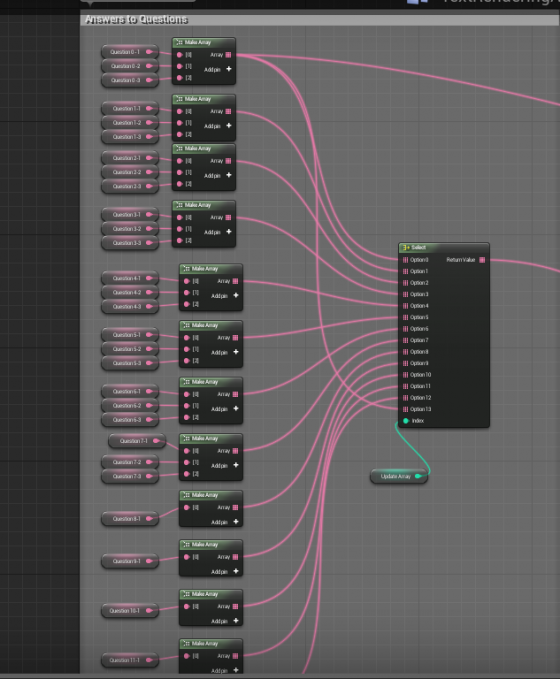Viewport: 560px width, 679px height.
Task: Select the Question 11-1 variable node
Action: [129, 660]
